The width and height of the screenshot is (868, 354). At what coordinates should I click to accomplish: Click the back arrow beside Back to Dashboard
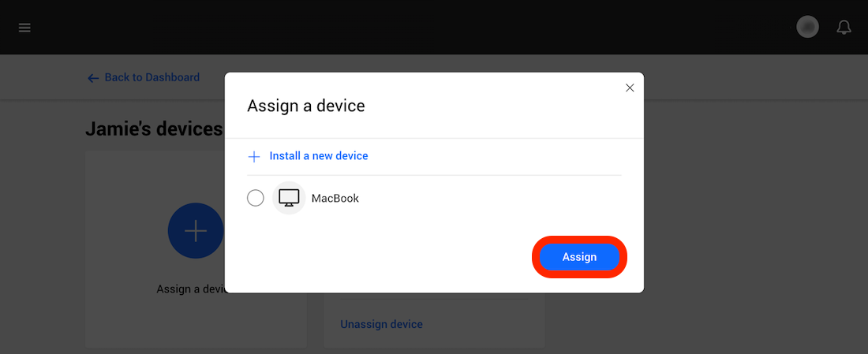[93, 78]
